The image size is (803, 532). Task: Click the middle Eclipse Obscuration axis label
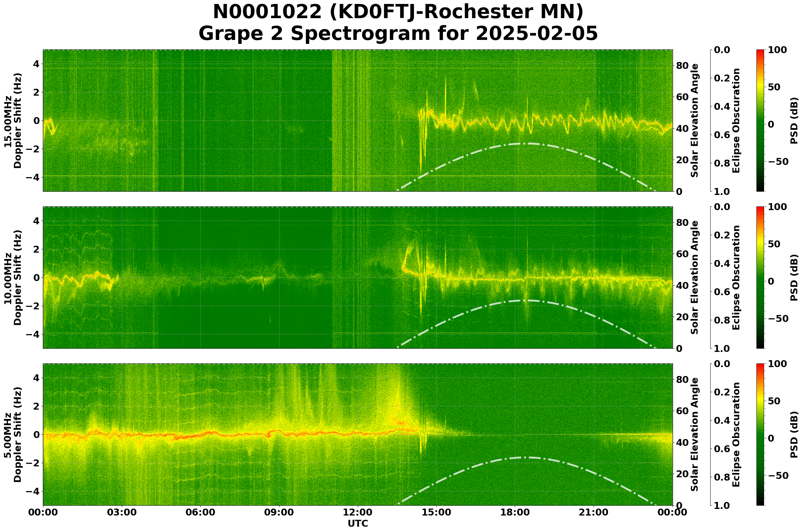coord(736,277)
